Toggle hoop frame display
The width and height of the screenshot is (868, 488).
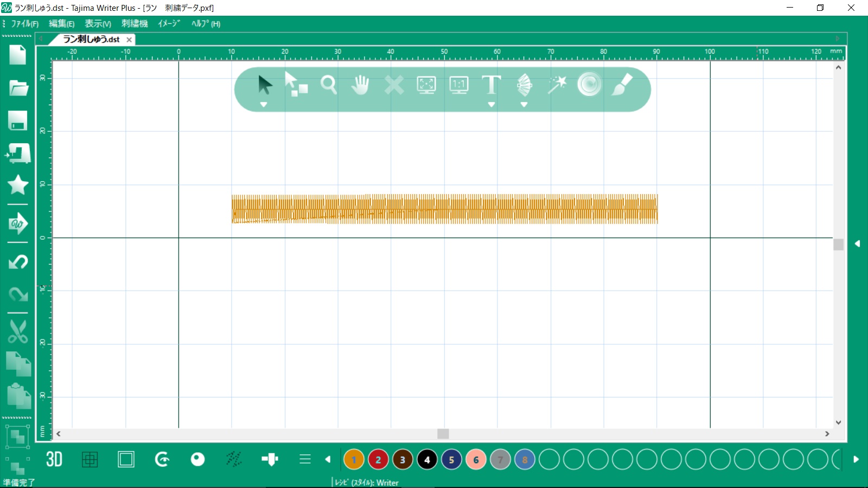[x=126, y=459]
